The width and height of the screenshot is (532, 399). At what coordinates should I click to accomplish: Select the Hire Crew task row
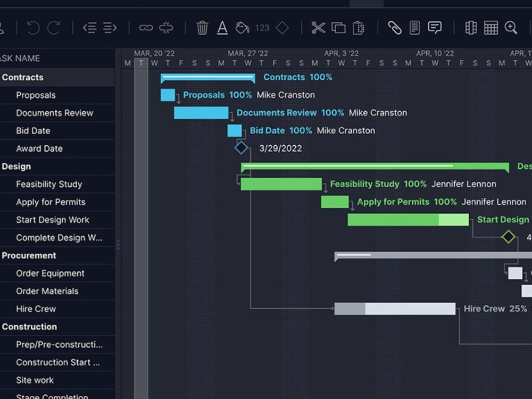click(57, 309)
